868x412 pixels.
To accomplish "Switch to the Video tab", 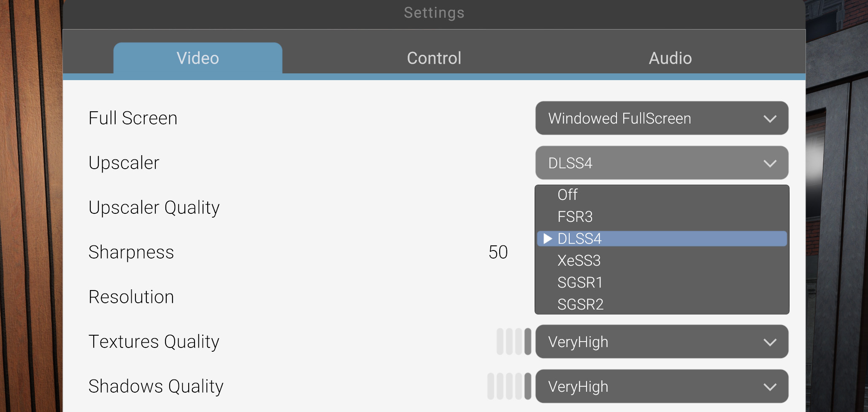I will coord(198,58).
